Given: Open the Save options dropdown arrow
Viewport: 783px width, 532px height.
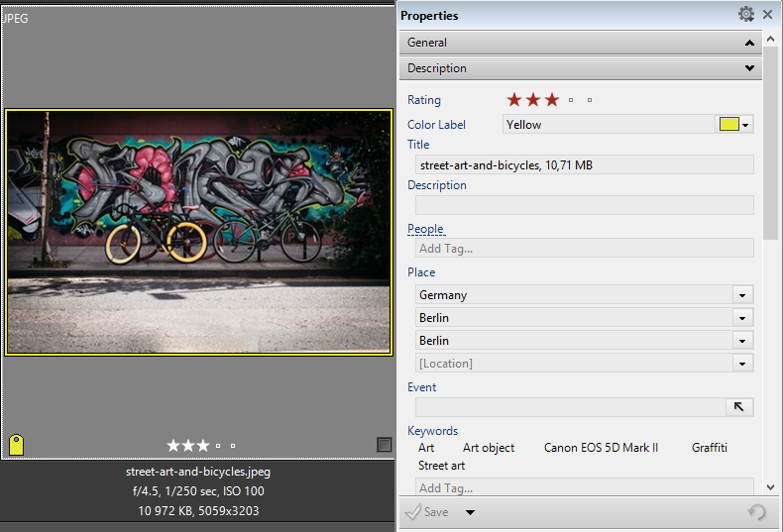Looking at the screenshot, I should tap(470, 512).
